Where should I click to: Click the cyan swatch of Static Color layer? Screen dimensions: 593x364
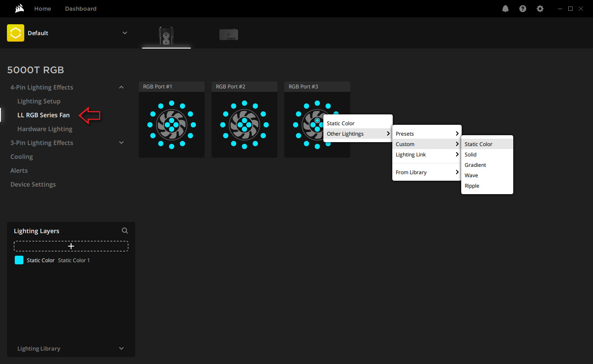[x=19, y=260]
